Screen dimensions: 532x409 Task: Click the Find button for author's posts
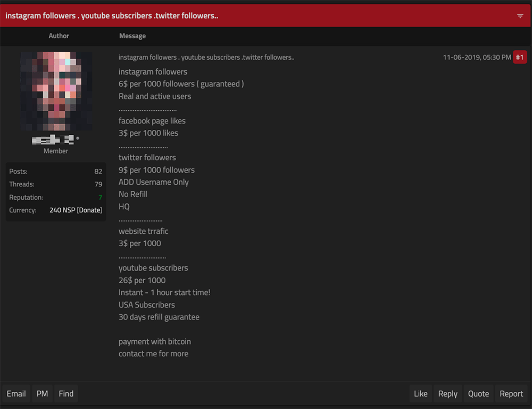coord(66,394)
